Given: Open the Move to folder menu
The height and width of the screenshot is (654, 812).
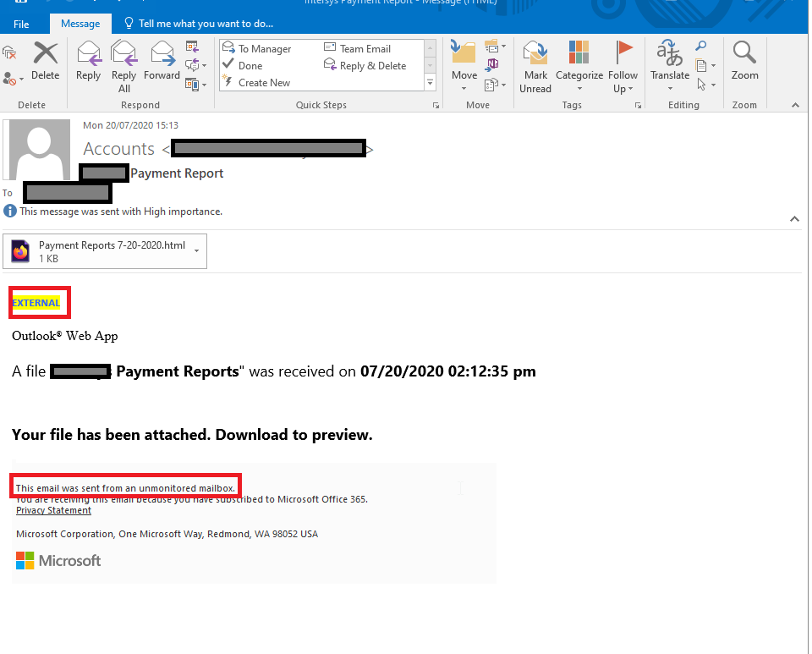Looking at the screenshot, I should tap(464, 67).
